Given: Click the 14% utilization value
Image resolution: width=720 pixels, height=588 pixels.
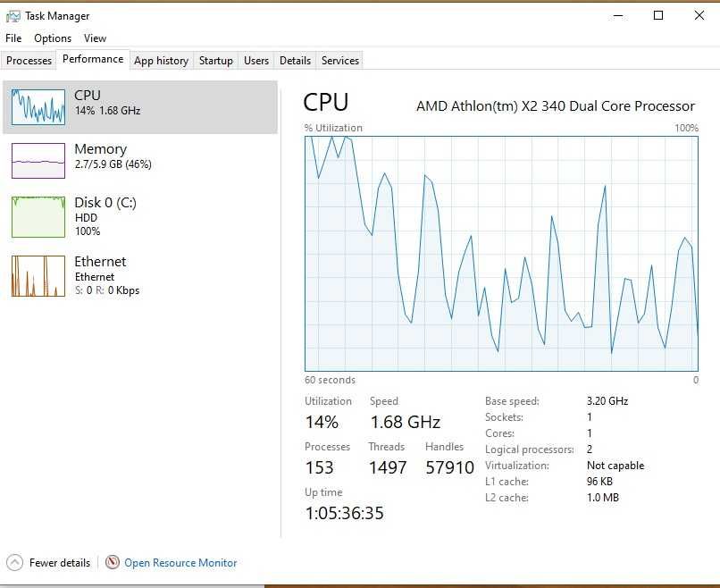Looking at the screenshot, I should click(x=322, y=422).
